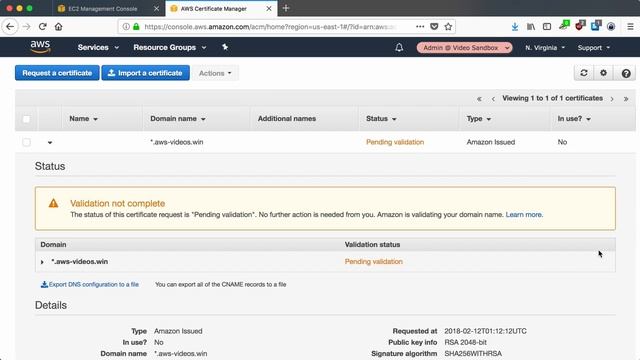640x360 pixels.
Task: Open the Support dropdown menu
Action: 594,48
